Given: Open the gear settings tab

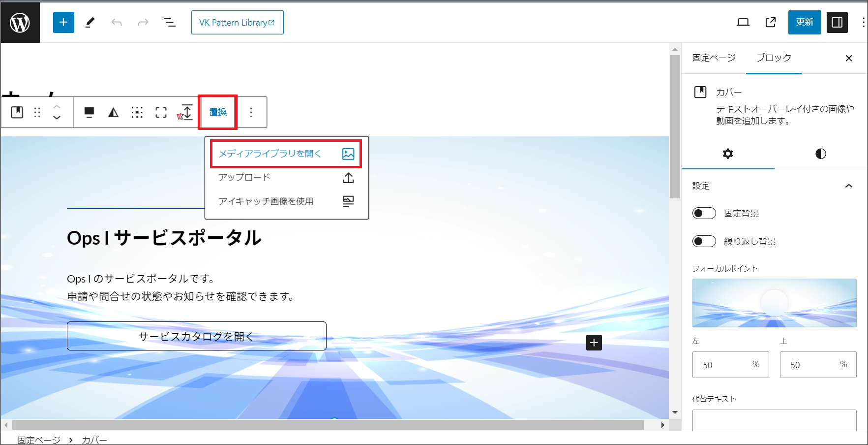Looking at the screenshot, I should pyautogui.click(x=728, y=154).
